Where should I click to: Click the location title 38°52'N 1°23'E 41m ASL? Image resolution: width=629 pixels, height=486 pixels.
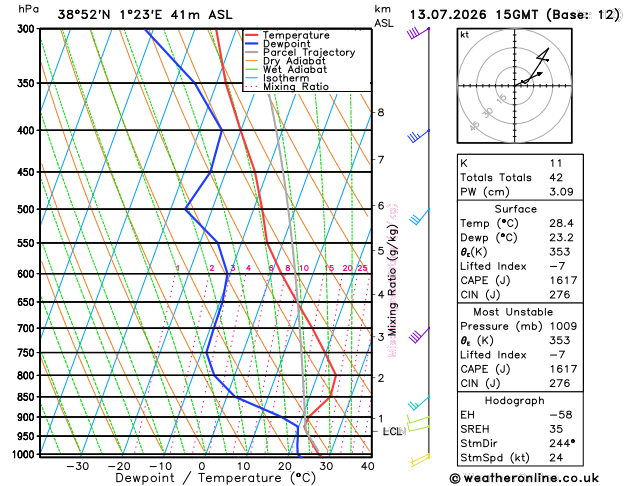145,15
